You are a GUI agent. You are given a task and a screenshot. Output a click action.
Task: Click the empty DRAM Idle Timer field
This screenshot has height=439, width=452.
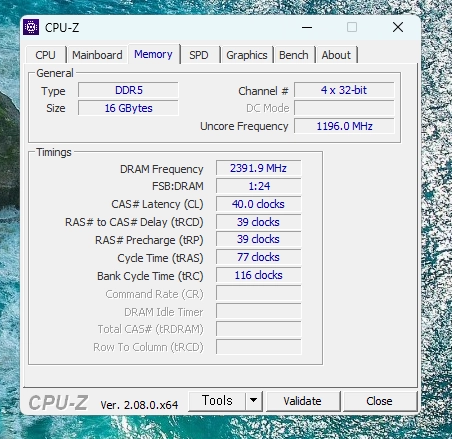pyautogui.click(x=258, y=311)
